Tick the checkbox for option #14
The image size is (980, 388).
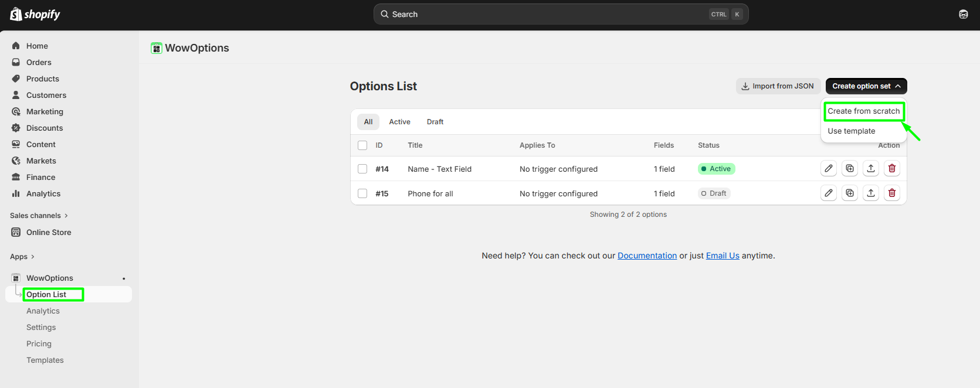coord(362,169)
